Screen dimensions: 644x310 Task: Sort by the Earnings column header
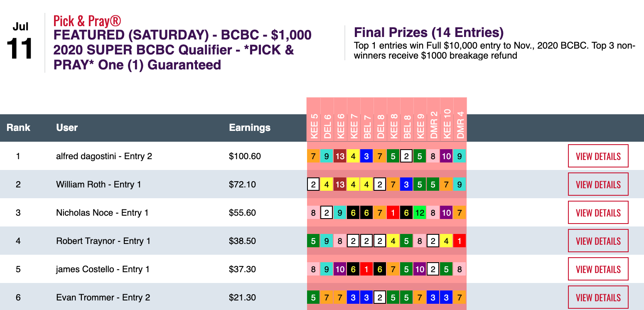249,128
